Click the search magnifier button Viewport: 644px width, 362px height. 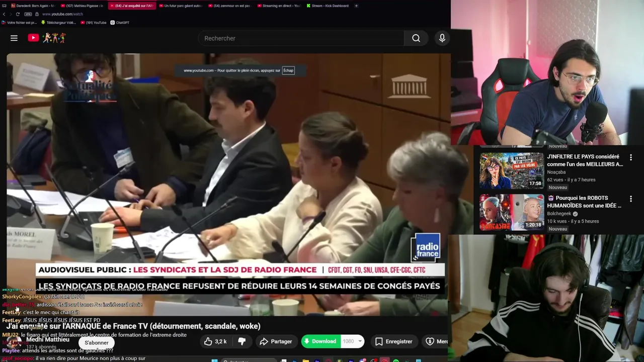pos(416,38)
